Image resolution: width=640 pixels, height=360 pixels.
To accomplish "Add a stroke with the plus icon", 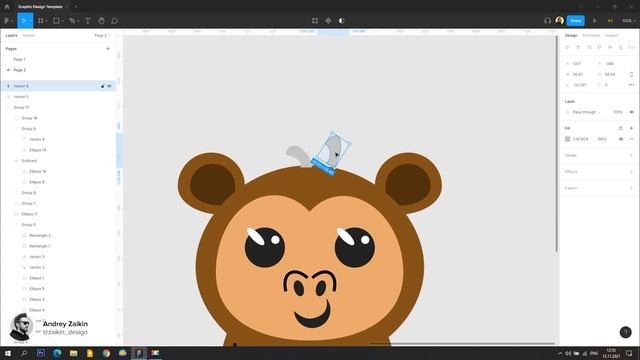I will coord(631,156).
